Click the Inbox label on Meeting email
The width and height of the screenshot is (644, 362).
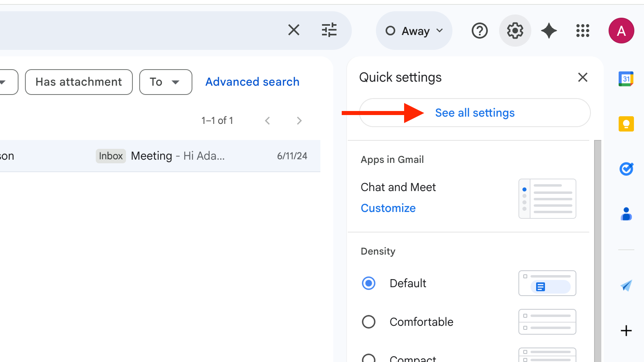click(111, 156)
